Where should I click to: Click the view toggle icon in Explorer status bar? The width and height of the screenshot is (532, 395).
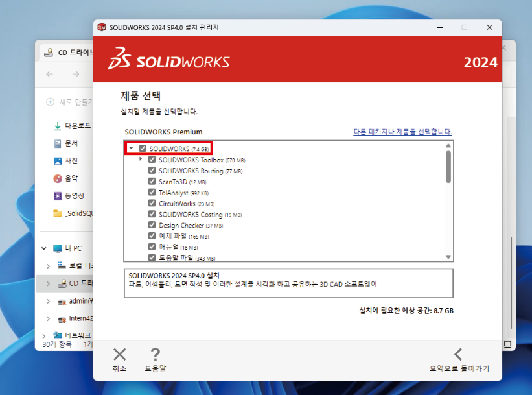click(507, 344)
